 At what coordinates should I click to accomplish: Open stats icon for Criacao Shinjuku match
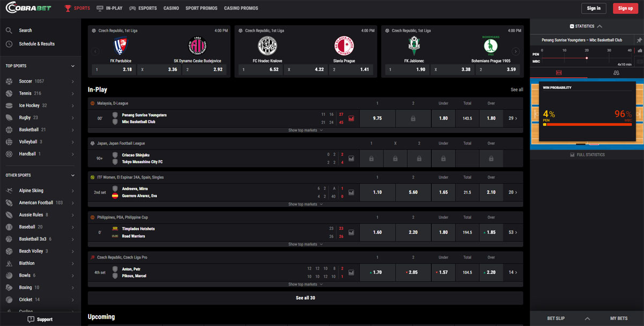(352, 159)
